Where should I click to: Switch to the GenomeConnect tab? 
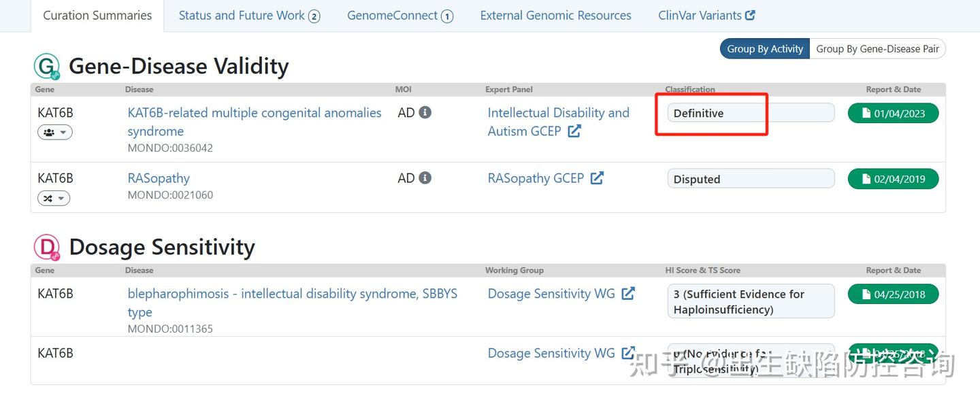click(x=399, y=16)
